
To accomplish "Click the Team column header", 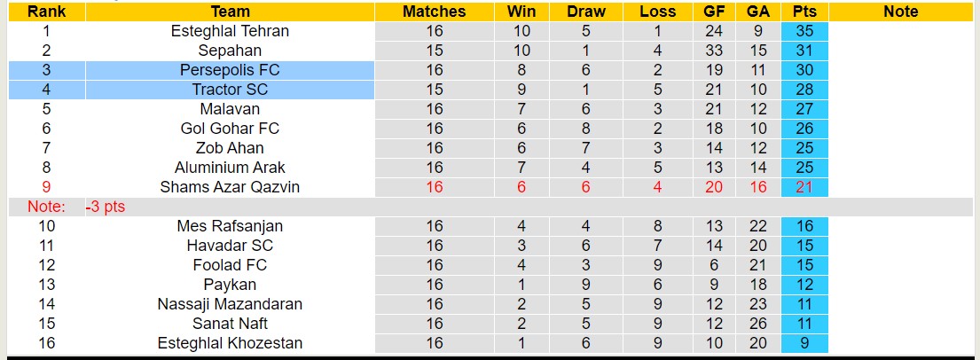I will point(230,12).
